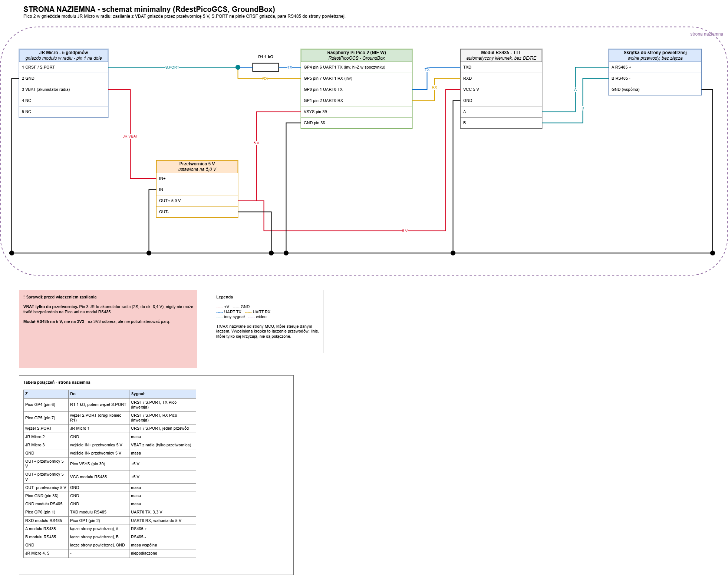Click table cell 'niepodłączone'
Screen dimensions: 728x575
[x=162, y=553]
